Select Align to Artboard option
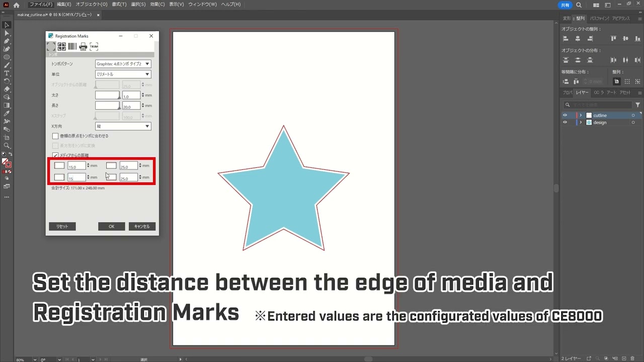Image resolution: width=644 pixels, height=362 pixels. click(x=616, y=81)
